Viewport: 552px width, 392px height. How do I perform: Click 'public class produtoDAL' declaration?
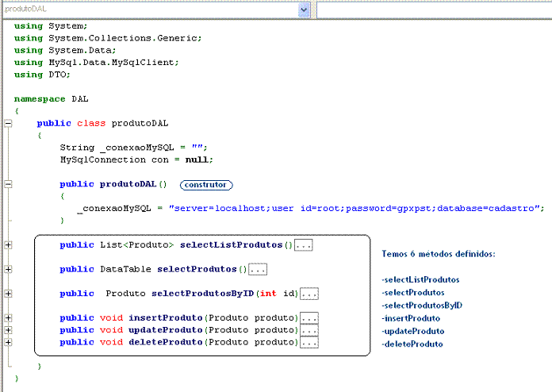click(102, 123)
